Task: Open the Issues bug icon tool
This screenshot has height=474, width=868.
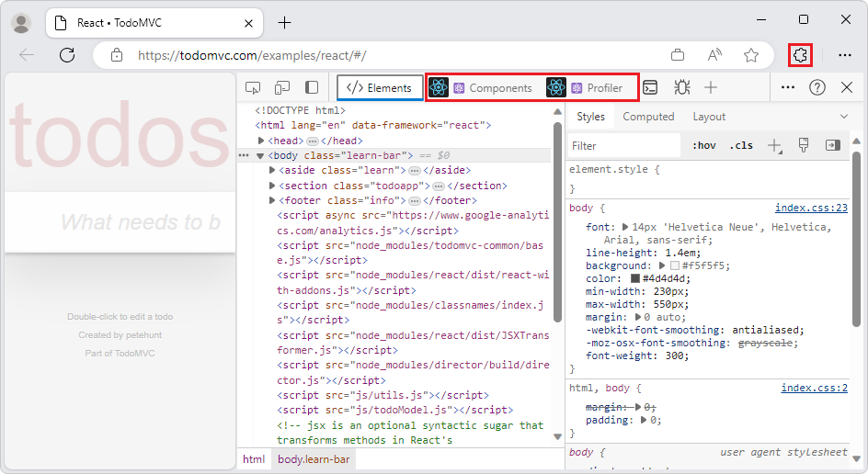Action: [681, 87]
